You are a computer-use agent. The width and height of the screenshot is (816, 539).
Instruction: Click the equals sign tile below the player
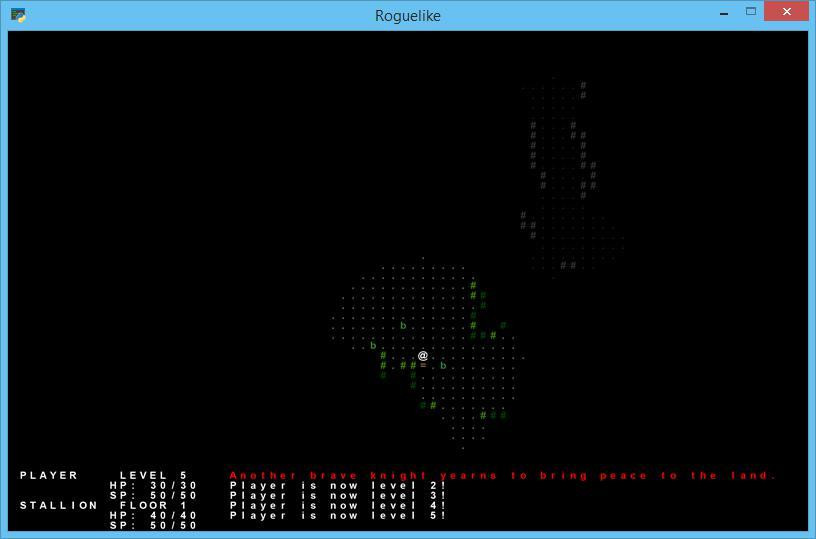pyautogui.click(x=423, y=366)
